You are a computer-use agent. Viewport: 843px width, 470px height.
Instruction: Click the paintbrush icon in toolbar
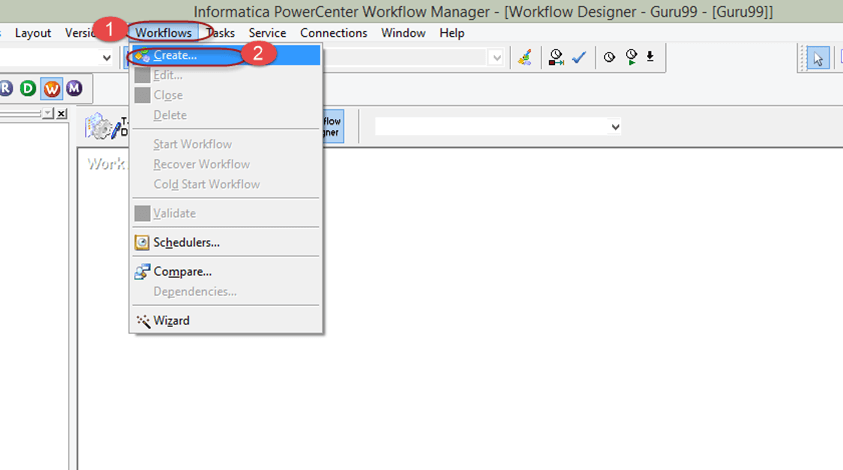pyautogui.click(x=525, y=57)
